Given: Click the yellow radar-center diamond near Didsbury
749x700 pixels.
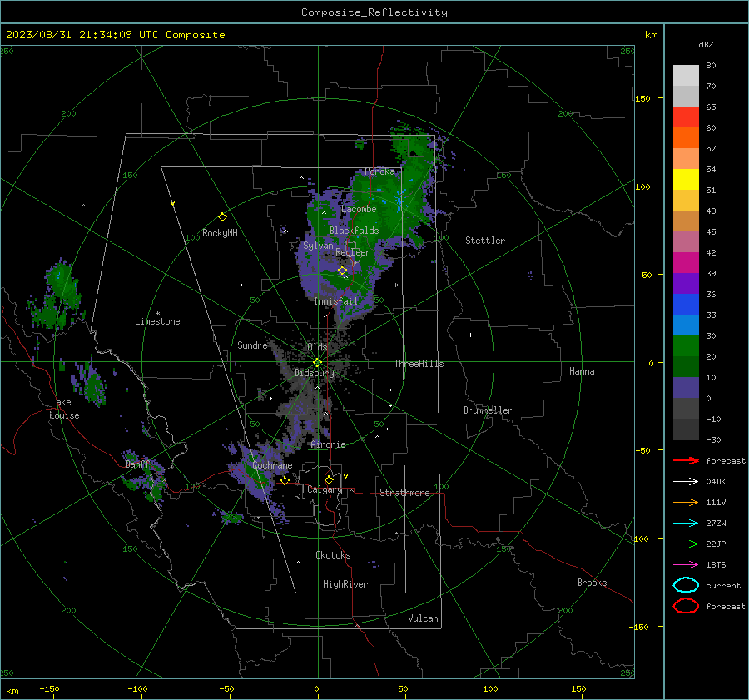Looking at the screenshot, I should tap(317, 363).
